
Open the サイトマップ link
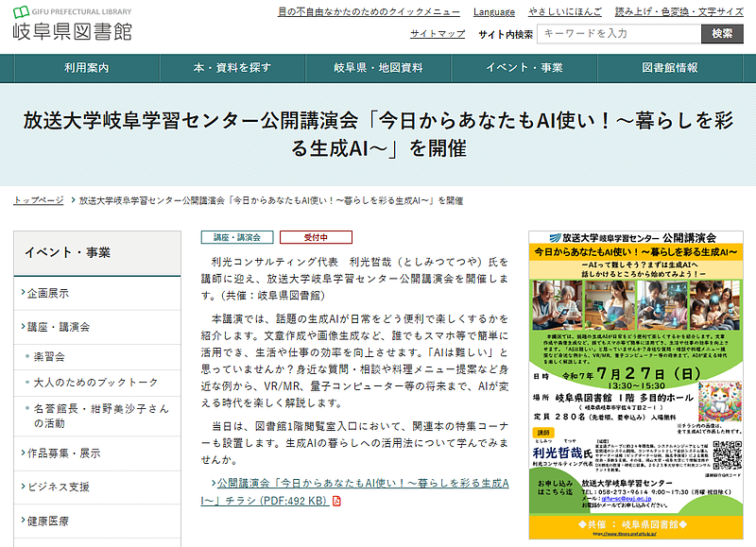[438, 33]
